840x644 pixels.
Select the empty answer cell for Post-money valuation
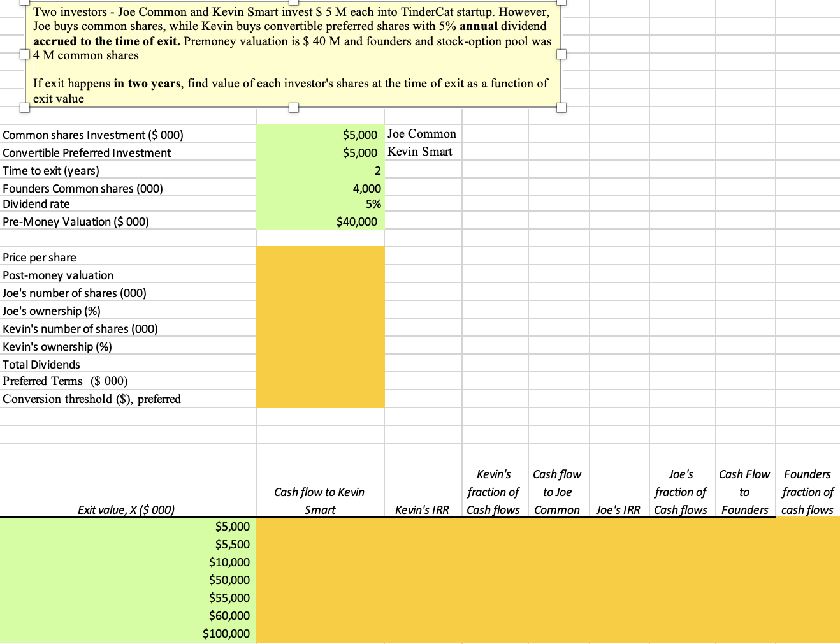(x=321, y=275)
